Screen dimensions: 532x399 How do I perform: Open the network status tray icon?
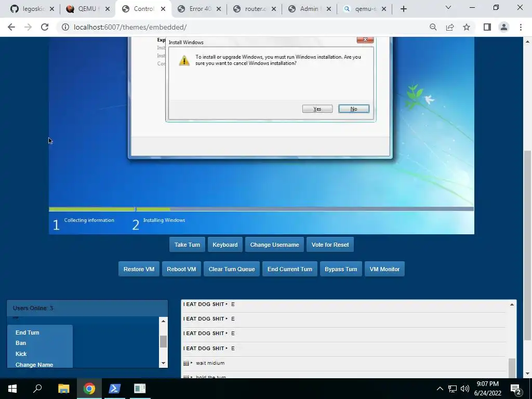(453, 389)
